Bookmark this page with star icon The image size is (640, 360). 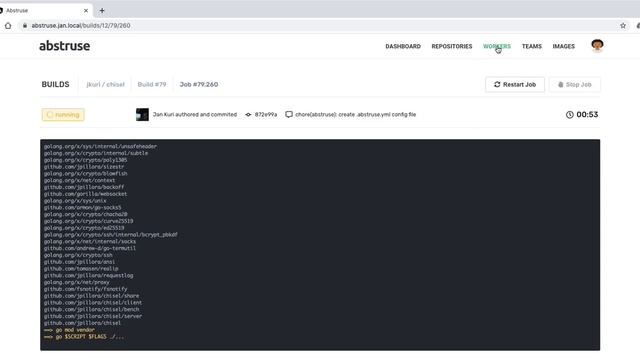(623, 25)
